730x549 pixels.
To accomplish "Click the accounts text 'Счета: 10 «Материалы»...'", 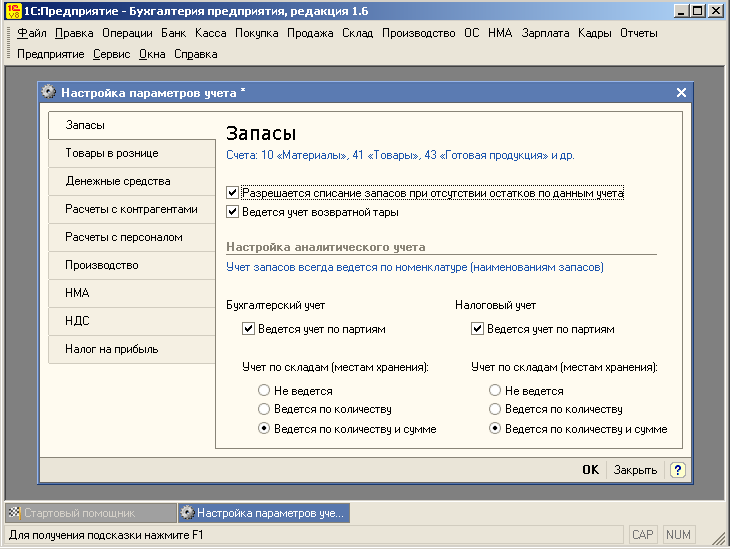I will (x=400, y=155).
